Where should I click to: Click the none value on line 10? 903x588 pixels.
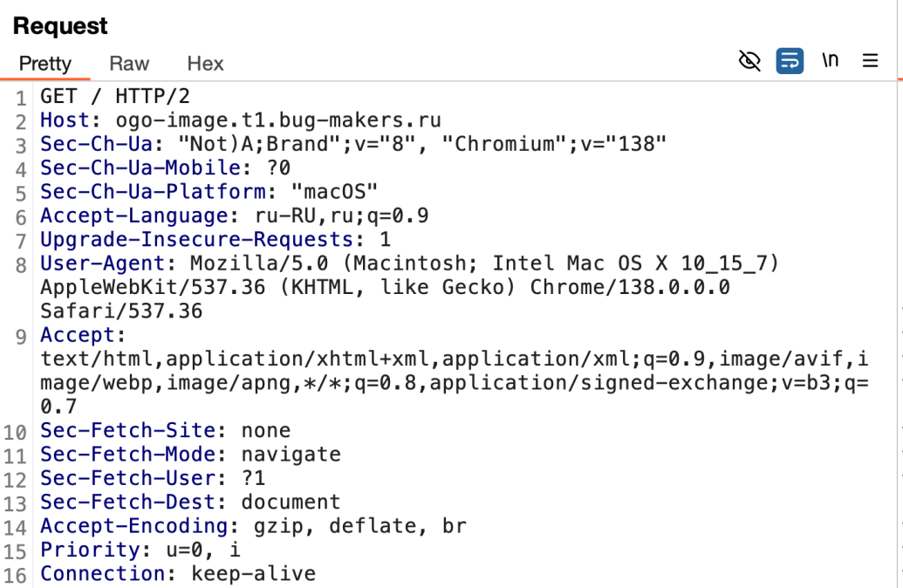click(x=265, y=430)
